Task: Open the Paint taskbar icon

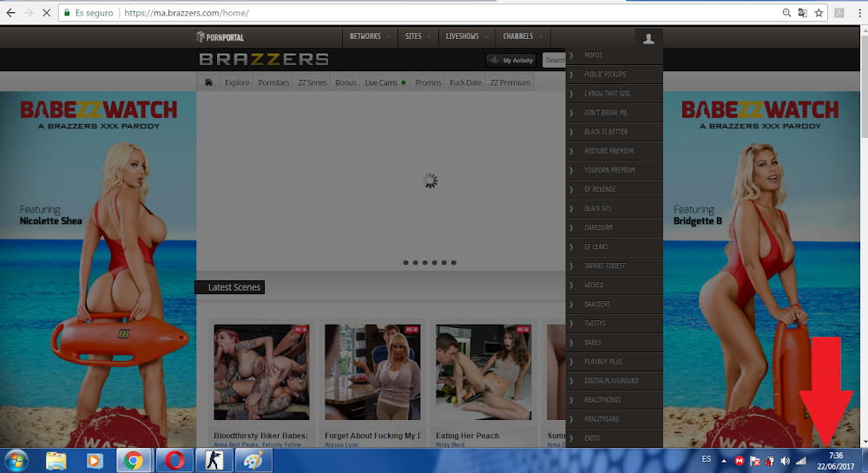Action: 253,460
